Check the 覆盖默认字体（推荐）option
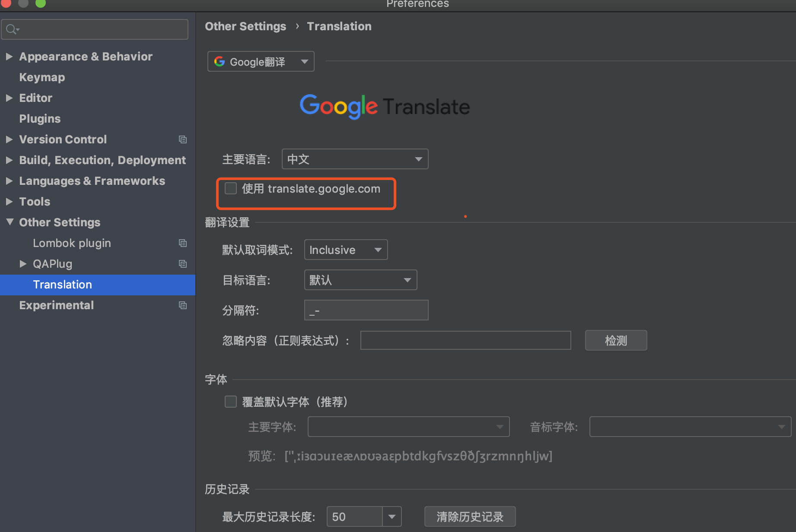Screen dimensions: 796x532 (x=231, y=402)
